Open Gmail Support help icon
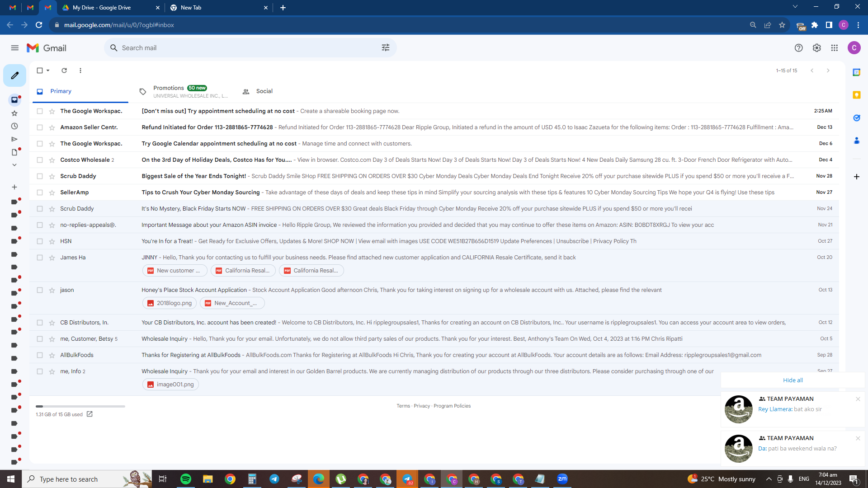This screenshot has width=868, height=488. pyautogui.click(x=799, y=48)
